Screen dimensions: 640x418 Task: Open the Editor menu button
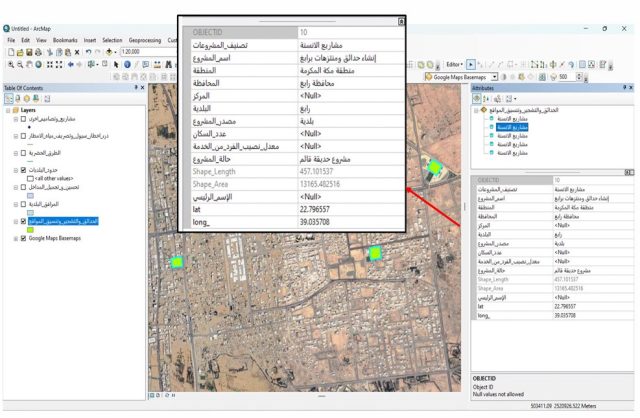[455, 63]
